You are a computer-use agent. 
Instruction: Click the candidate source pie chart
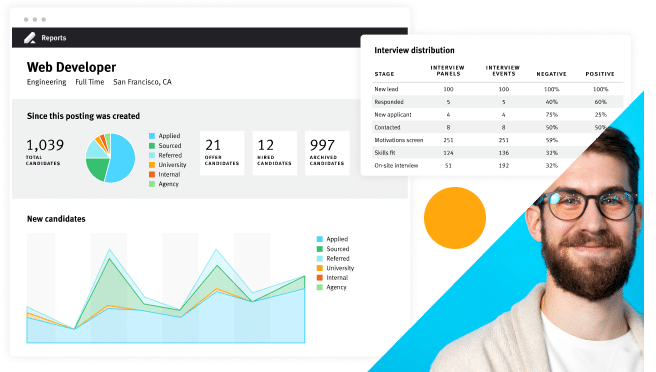(x=110, y=158)
